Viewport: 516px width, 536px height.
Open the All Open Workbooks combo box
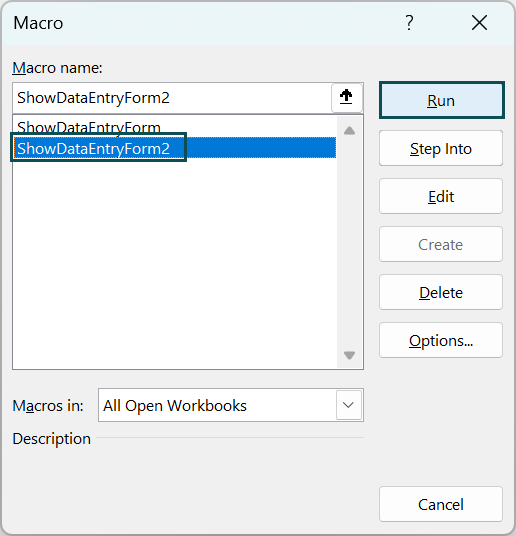click(x=231, y=405)
